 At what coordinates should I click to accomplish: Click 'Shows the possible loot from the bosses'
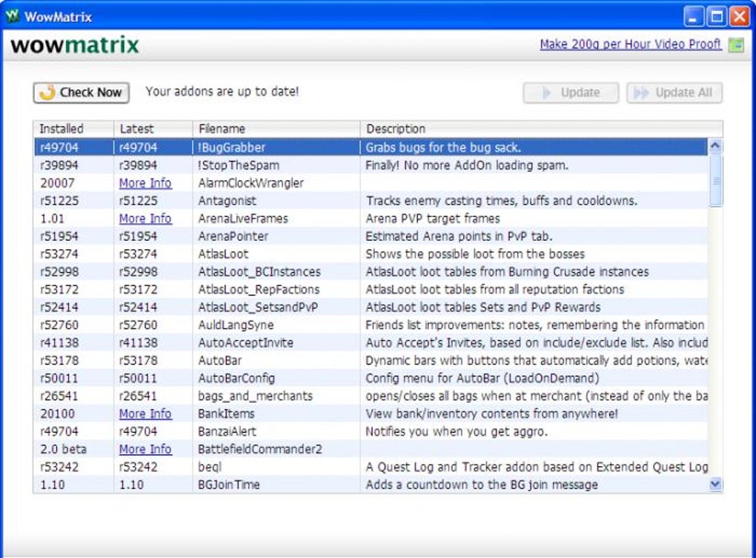click(x=475, y=254)
